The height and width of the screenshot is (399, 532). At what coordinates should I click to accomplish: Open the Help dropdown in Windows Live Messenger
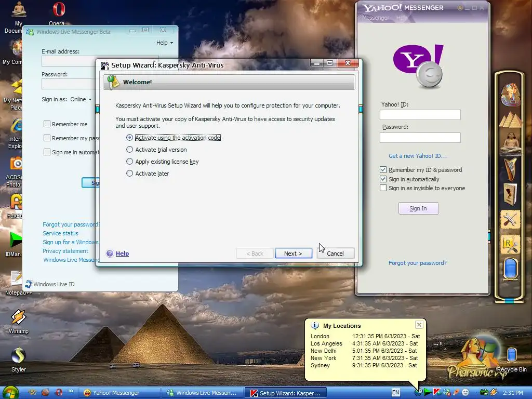pyautogui.click(x=165, y=43)
